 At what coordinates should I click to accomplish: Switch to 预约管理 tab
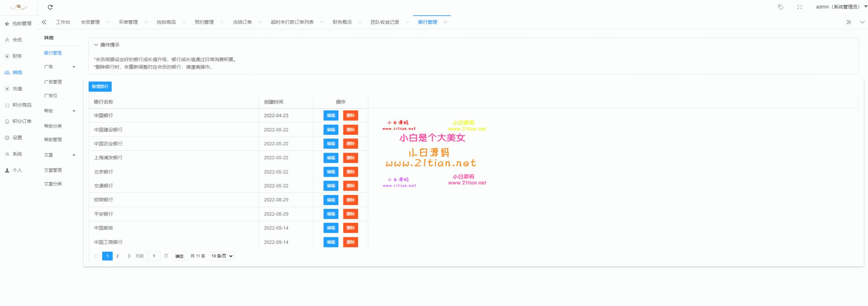point(204,22)
